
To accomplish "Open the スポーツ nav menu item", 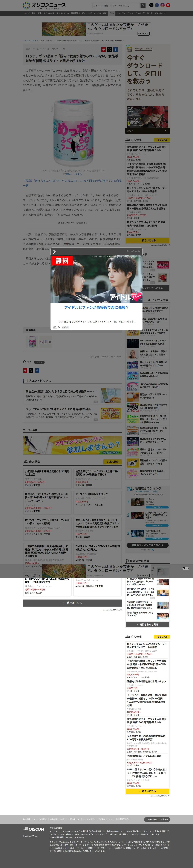I will pos(91,13).
